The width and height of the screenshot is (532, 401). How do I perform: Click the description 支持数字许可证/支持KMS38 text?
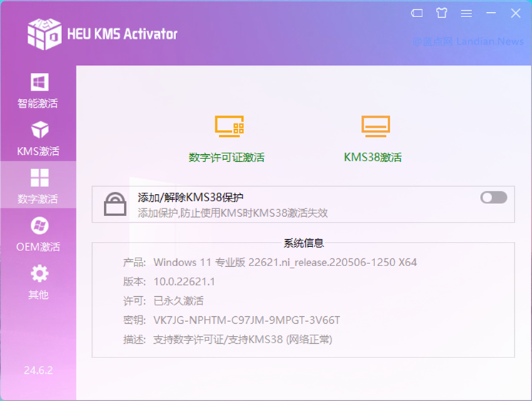[x=242, y=340]
